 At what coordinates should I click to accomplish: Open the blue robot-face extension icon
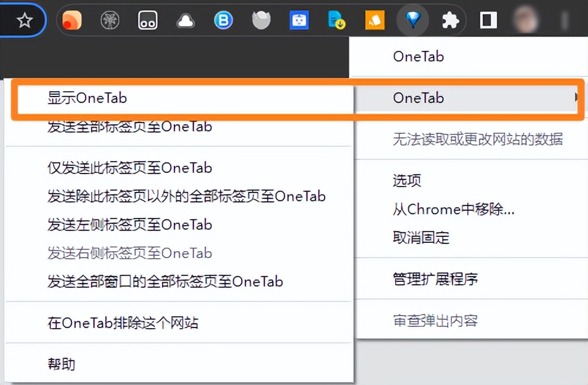coord(299,20)
